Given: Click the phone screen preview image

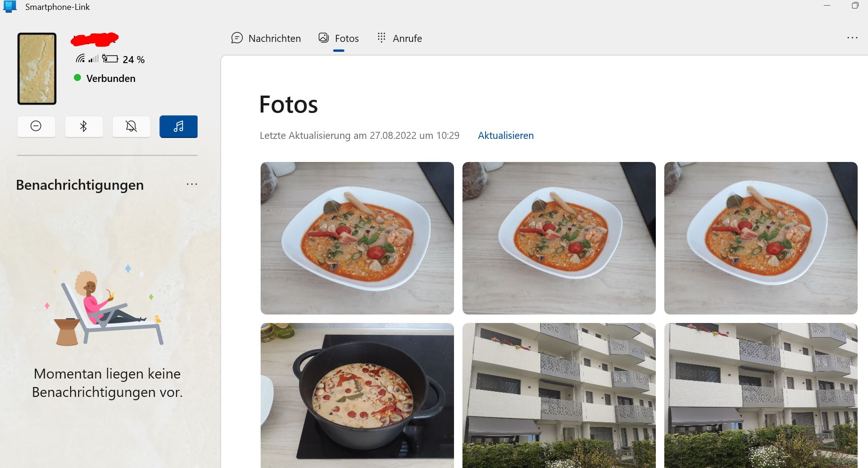Looking at the screenshot, I should tap(37, 69).
